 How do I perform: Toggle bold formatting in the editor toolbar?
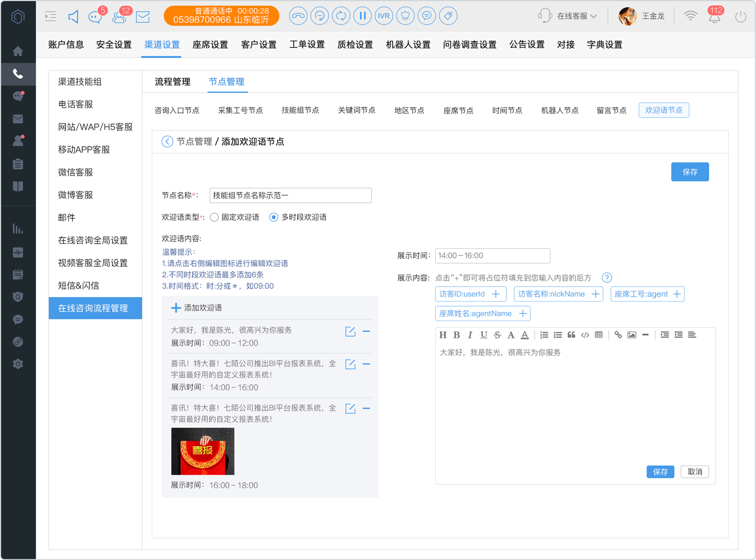coord(456,335)
